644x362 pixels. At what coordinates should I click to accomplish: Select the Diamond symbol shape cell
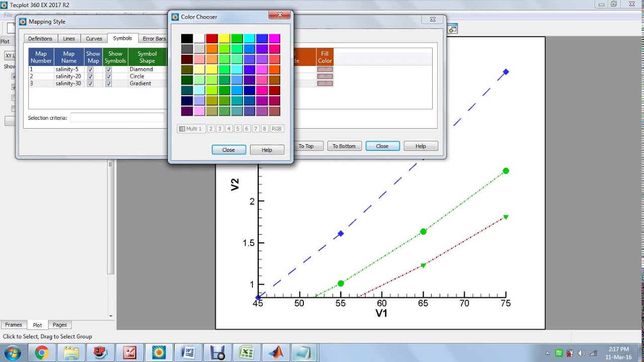(x=147, y=69)
